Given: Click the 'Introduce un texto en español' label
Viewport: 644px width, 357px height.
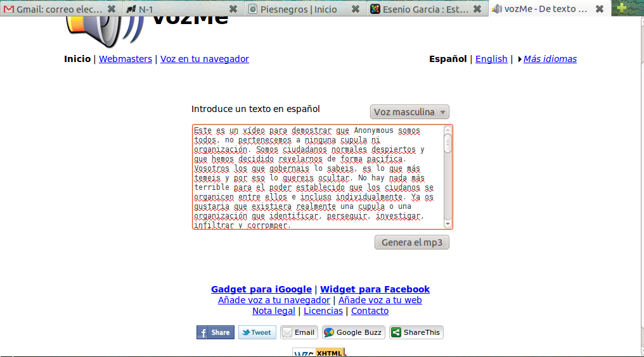Looking at the screenshot, I should [255, 109].
